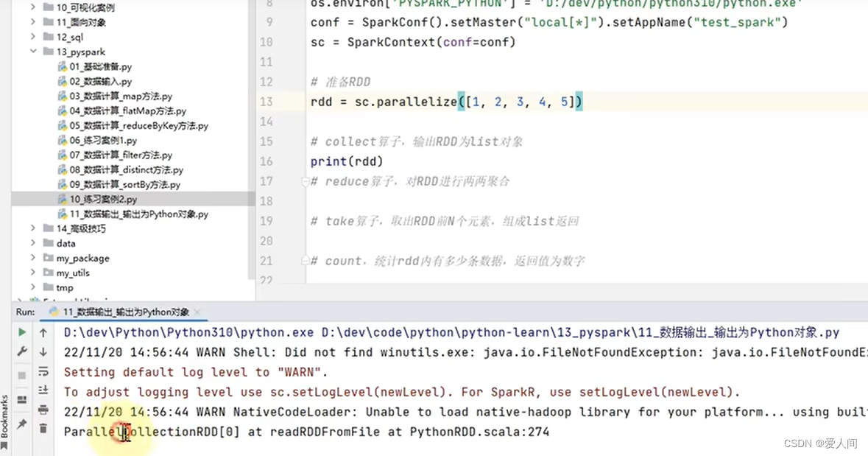Viewport: 868px width, 456px height.
Task: Expand the my_package folder
Action: pyautogui.click(x=32, y=258)
